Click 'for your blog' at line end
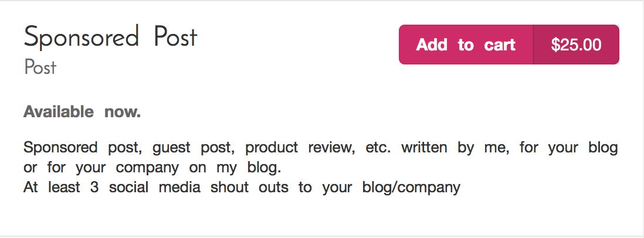Image resolution: width=644 pixels, height=238 pixels. (569, 148)
